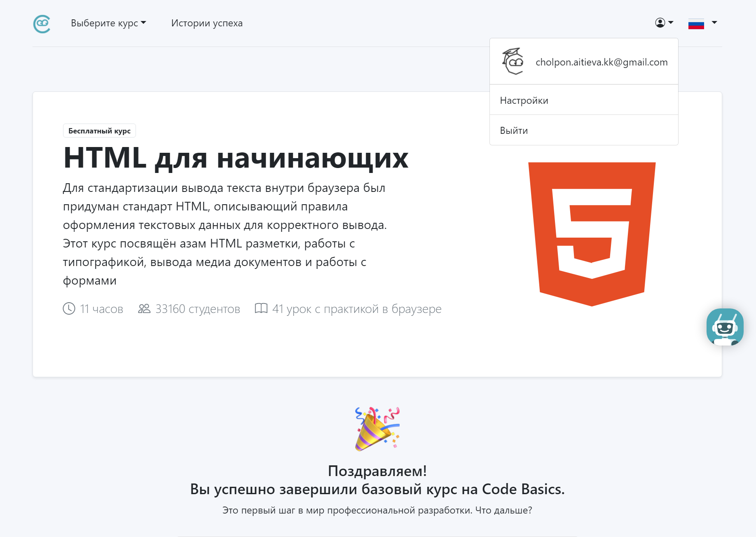Open Настройки from the account menu
756x537 pixels.
pyautogui.click(x=584, y=100)
